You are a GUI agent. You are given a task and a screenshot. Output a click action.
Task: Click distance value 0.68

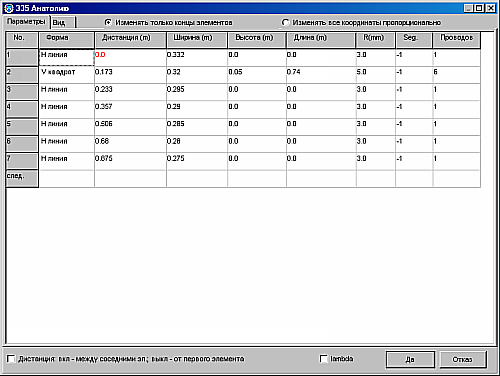130,144
